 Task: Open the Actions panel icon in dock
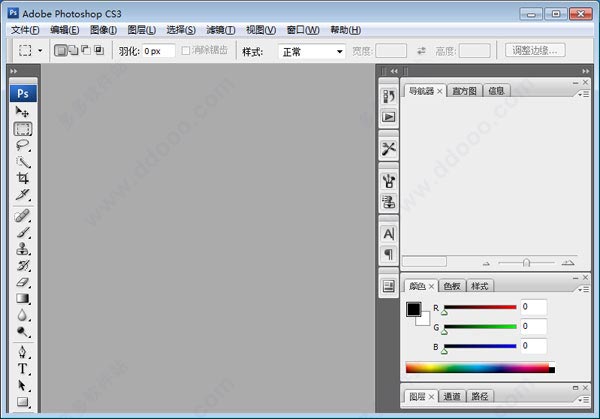click(389, 117)
